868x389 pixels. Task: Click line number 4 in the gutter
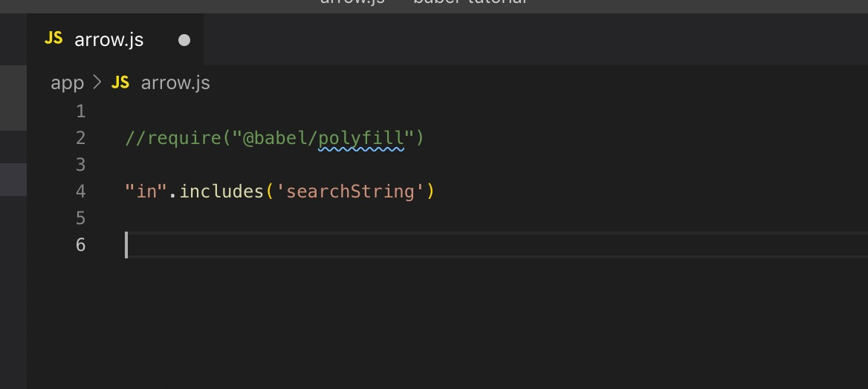(80, 192)
